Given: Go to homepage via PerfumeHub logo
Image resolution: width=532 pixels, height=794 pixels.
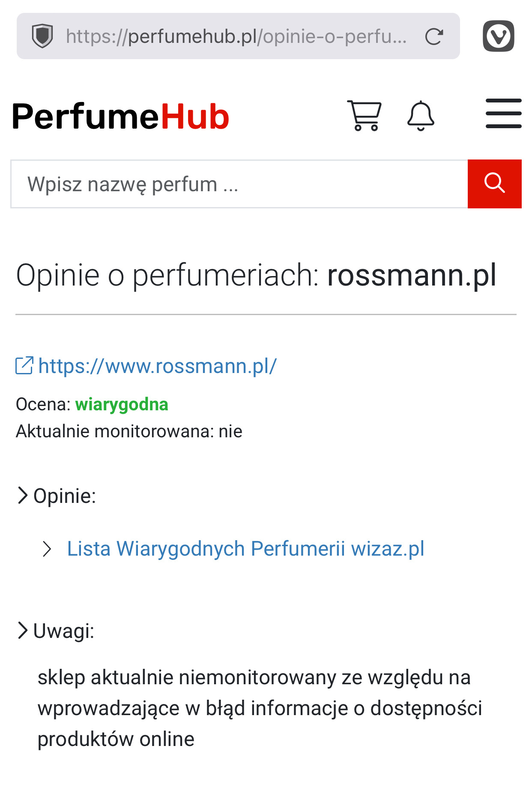Looking at the screenshot, I should coord(121,116).
